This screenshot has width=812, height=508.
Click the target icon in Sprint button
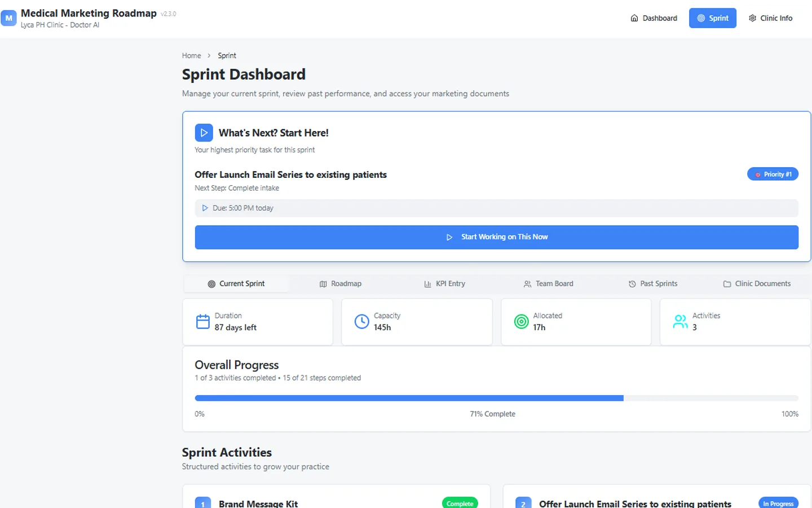701,18
